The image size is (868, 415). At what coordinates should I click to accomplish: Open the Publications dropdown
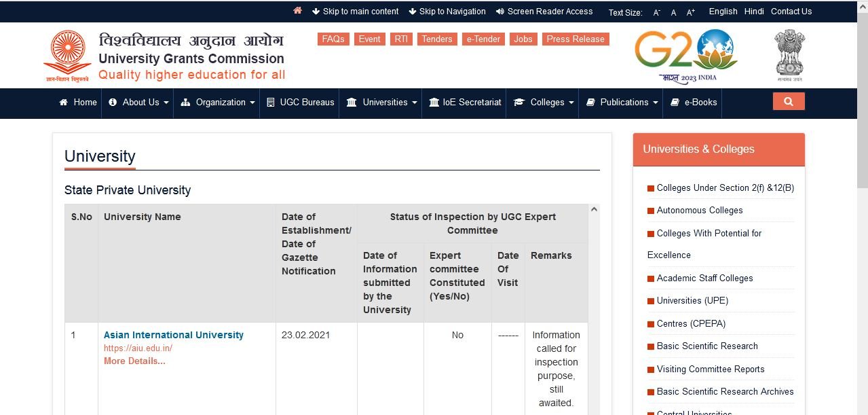point(622,103)
